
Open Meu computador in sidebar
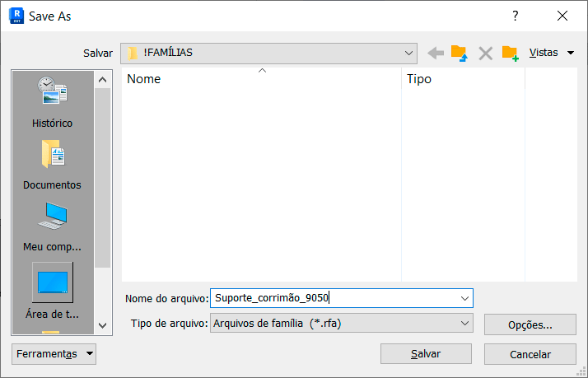coord(53,226)
